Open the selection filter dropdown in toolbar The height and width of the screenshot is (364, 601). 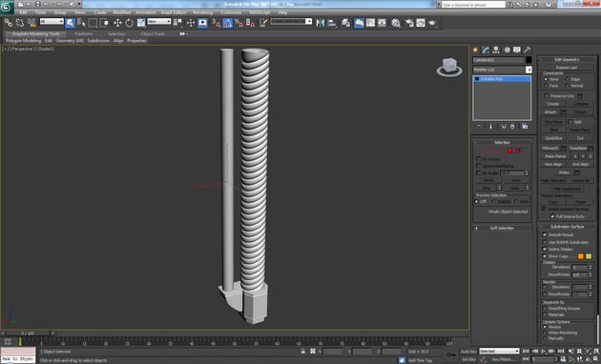(x=52, y=22)
